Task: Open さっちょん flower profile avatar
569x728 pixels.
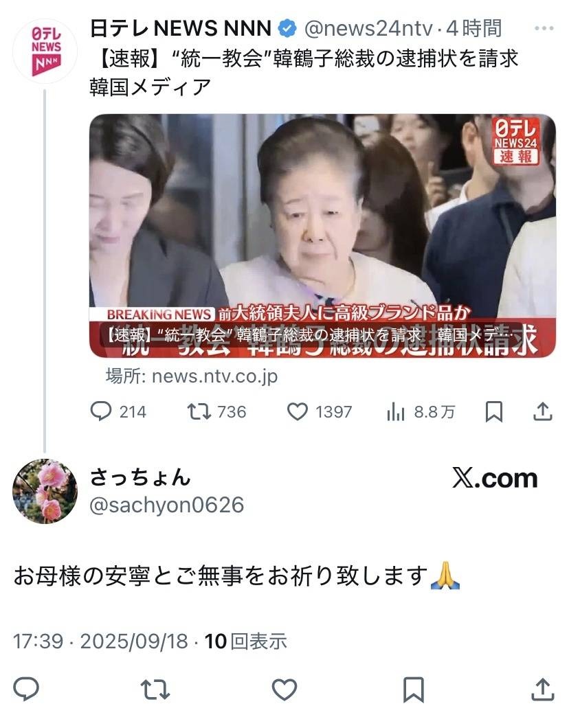Action: [x=45, y=491]
